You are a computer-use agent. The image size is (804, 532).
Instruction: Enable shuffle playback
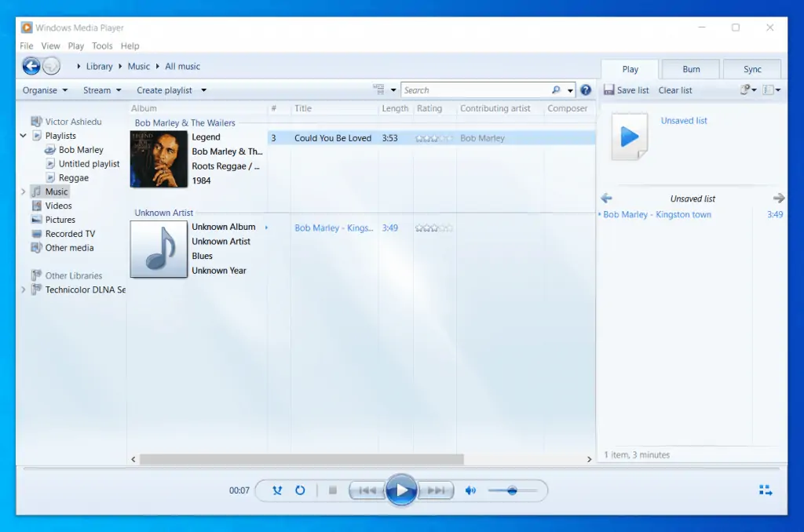pyautogui.click(x=276, y=490)
